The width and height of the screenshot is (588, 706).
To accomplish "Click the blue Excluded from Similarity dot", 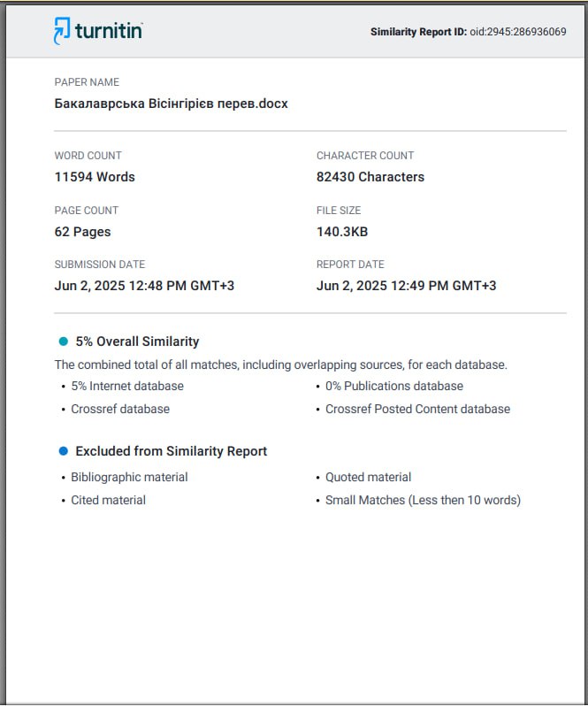I will [x=64, y=451].
